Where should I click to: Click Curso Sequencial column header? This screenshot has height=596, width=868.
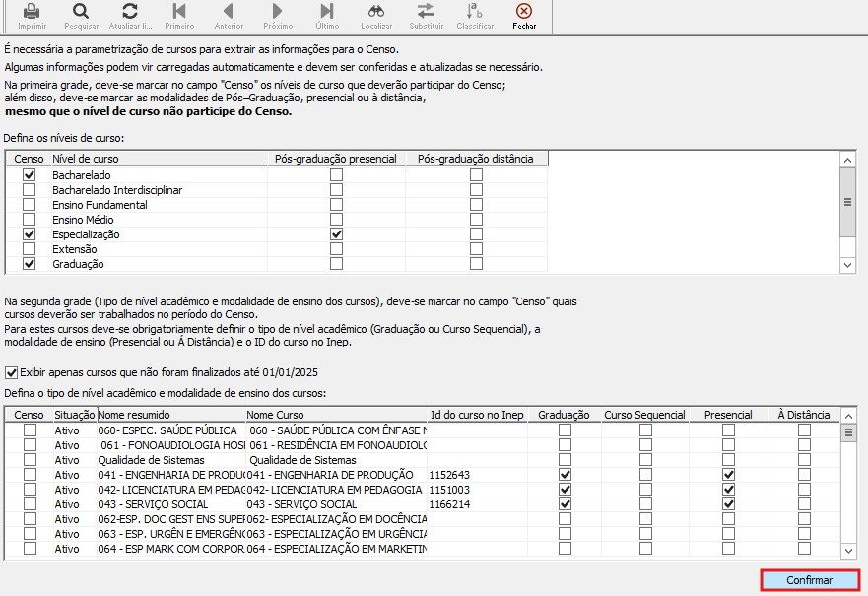coord(645,415)
